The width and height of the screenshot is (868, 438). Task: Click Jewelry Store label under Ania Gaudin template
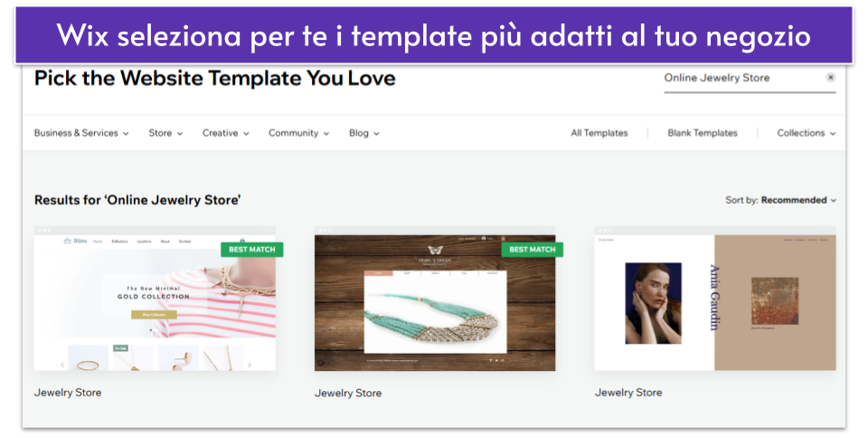tap(628, 393)
